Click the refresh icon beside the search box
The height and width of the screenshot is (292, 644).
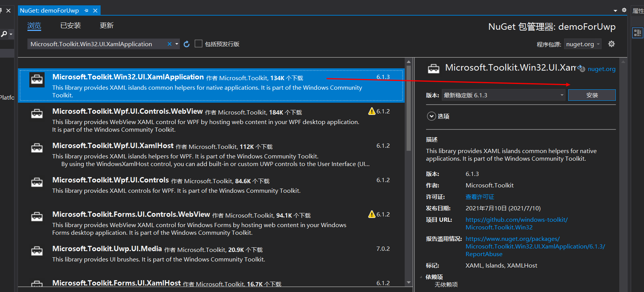click(x=187, y=44)
